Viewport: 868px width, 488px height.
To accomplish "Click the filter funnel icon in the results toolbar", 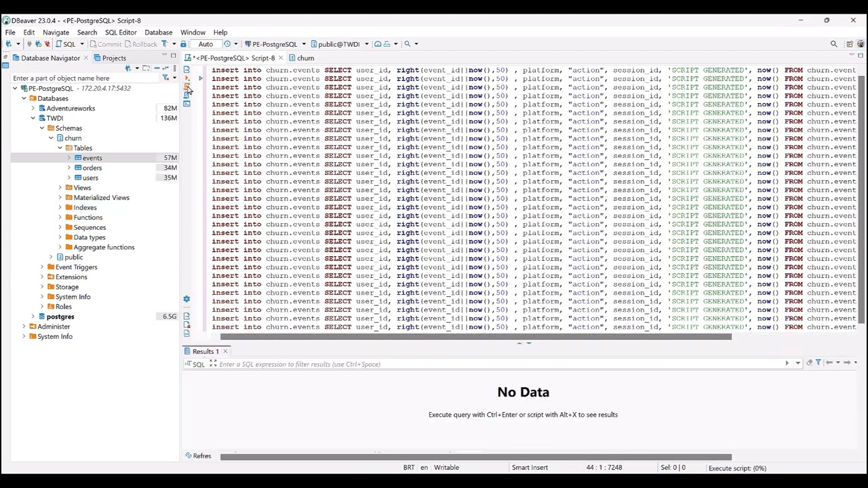I will [818, 363].
